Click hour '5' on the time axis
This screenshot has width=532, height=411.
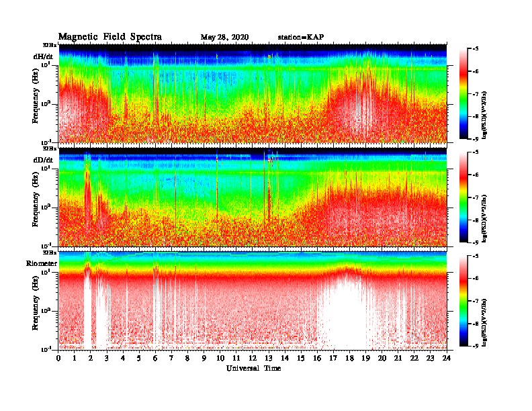point(140,358)
